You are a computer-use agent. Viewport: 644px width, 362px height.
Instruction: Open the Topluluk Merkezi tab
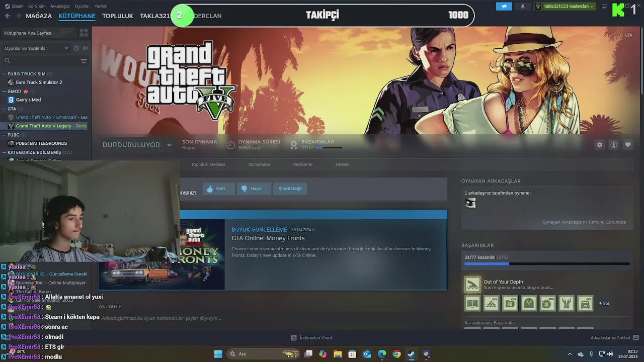click(x=208, y=164)
